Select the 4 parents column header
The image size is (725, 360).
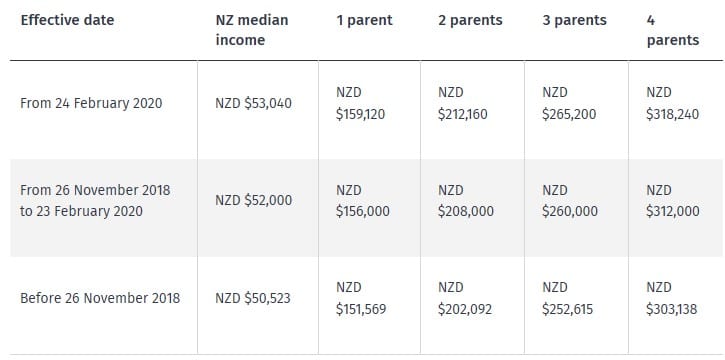[x=673, y=30]
